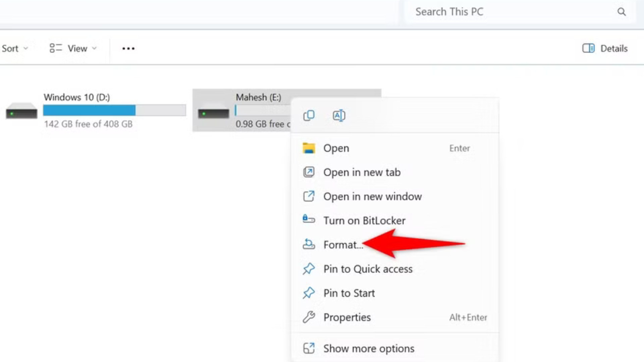The image size is (644, 362).
Task: Click the Search This PC field
Action: tap(519, 12)
